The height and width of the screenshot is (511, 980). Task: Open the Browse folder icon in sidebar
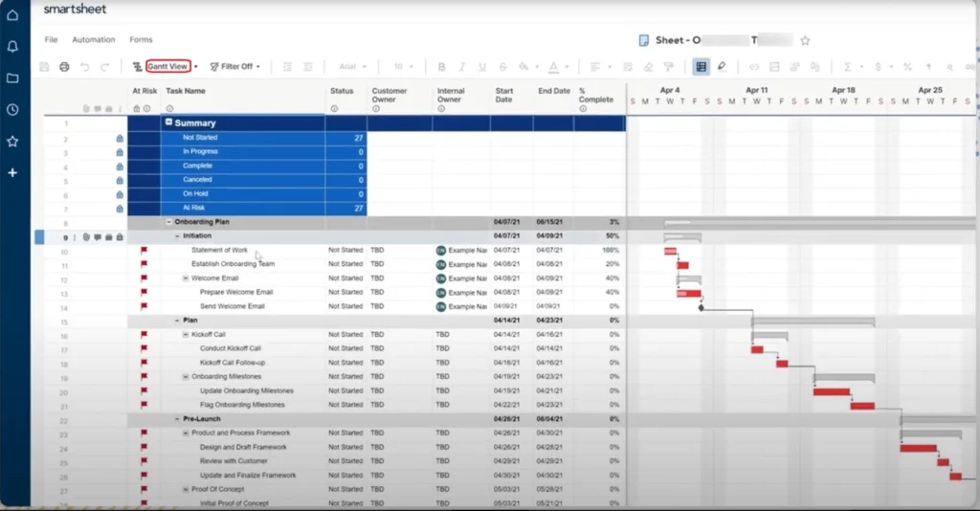pyautogui.click(x=12, y=78)
